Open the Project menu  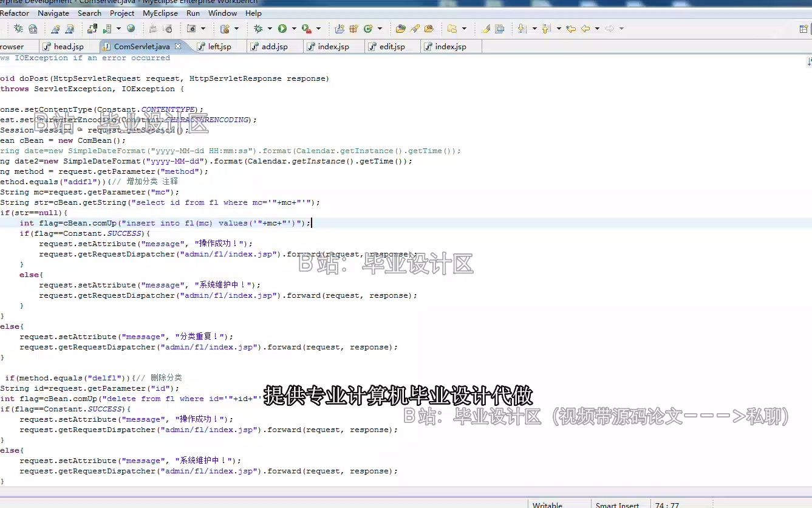122,13
